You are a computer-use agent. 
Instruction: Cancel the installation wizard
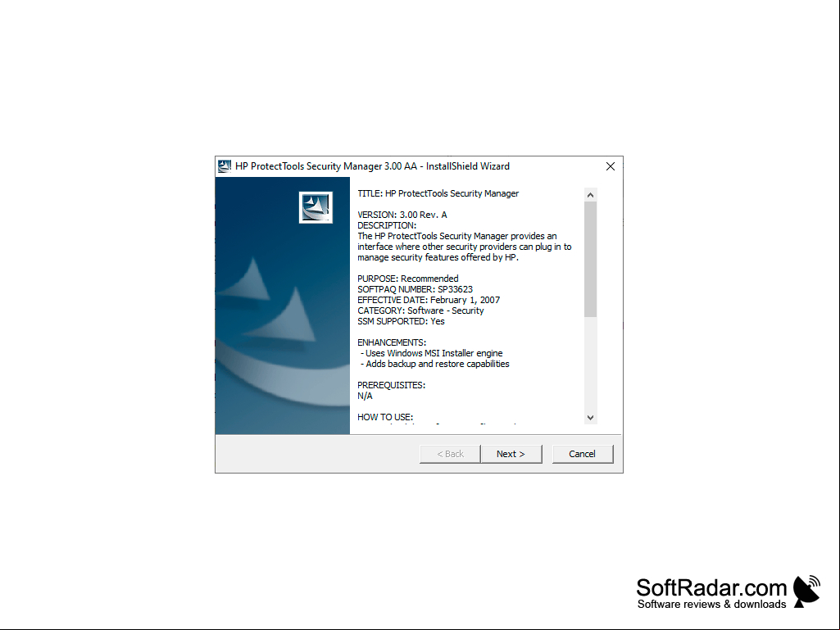[x=583, y=454]
